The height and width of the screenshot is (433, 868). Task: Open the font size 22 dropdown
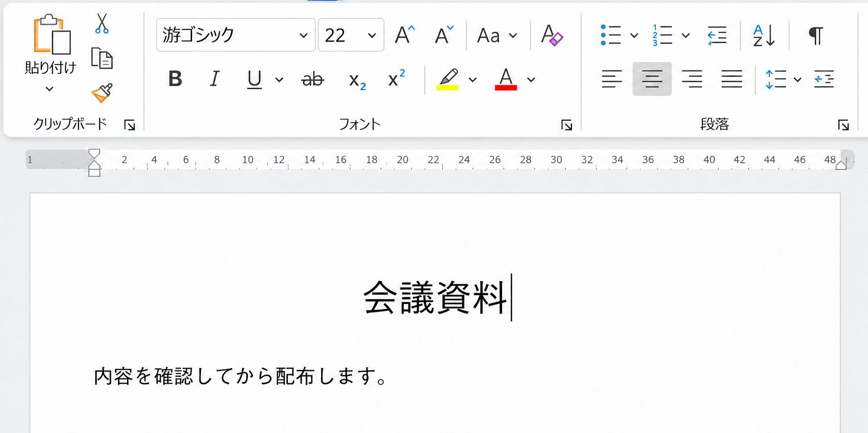(372, 35)
